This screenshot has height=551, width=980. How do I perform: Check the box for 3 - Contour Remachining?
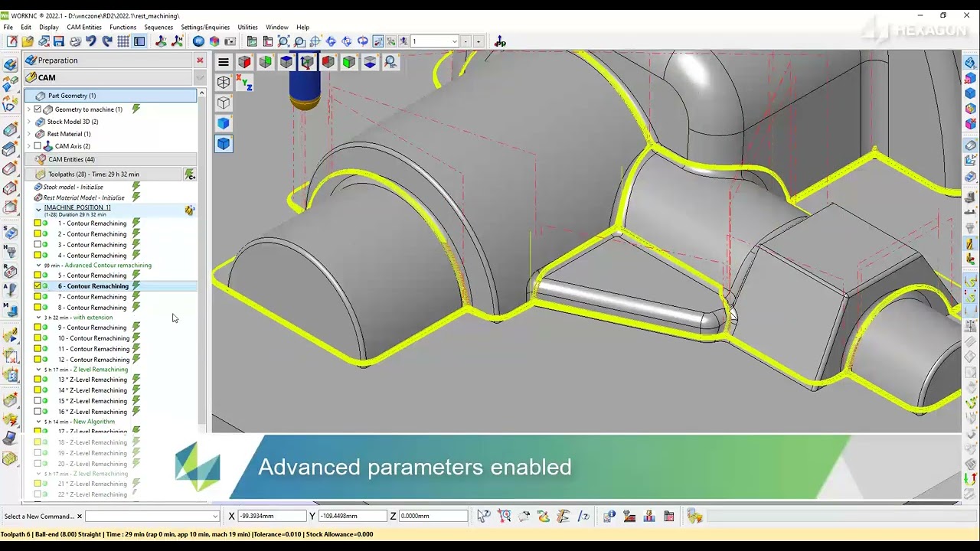[38, 245]
